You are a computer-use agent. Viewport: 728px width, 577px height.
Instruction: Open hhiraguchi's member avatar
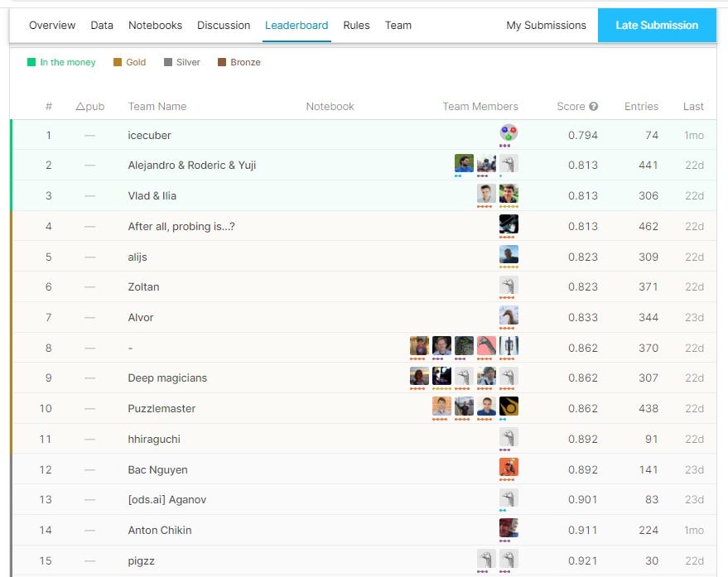tap(509, 437)
